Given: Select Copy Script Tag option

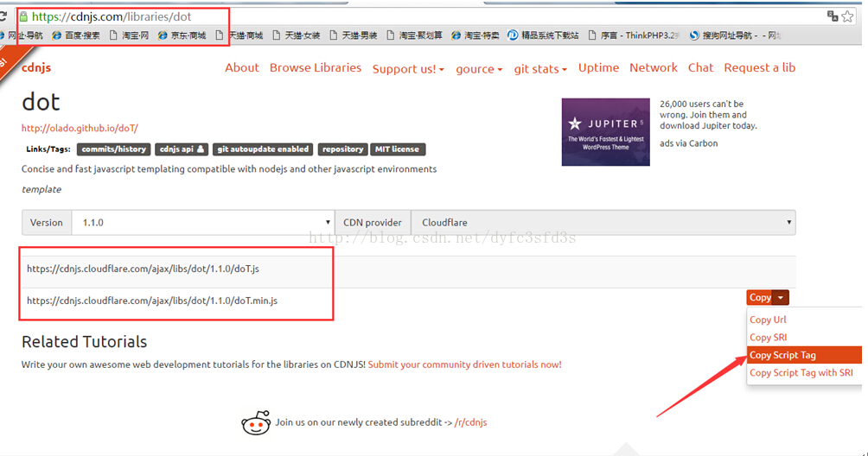Looking at the screenshot, I should (x=804, y=355).
